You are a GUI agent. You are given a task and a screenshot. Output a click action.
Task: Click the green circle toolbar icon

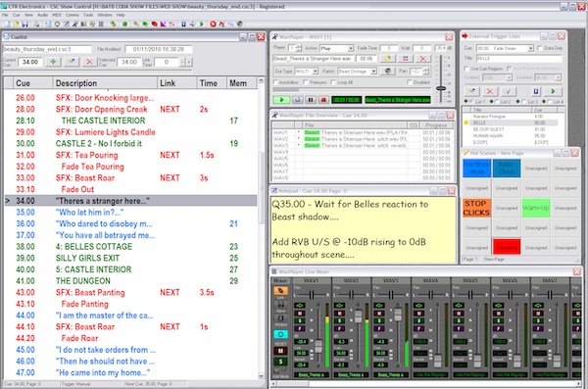[124, 24]
